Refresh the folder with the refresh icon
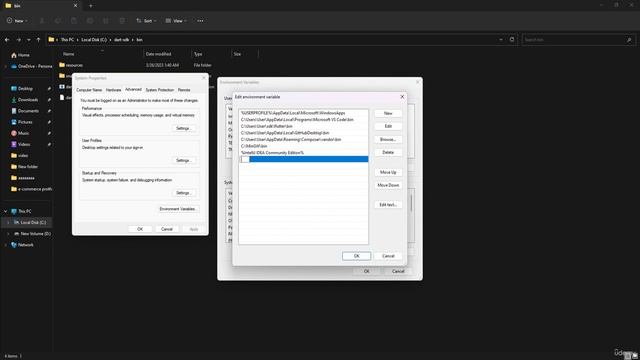640x360 pixels. tap(512, 40)
